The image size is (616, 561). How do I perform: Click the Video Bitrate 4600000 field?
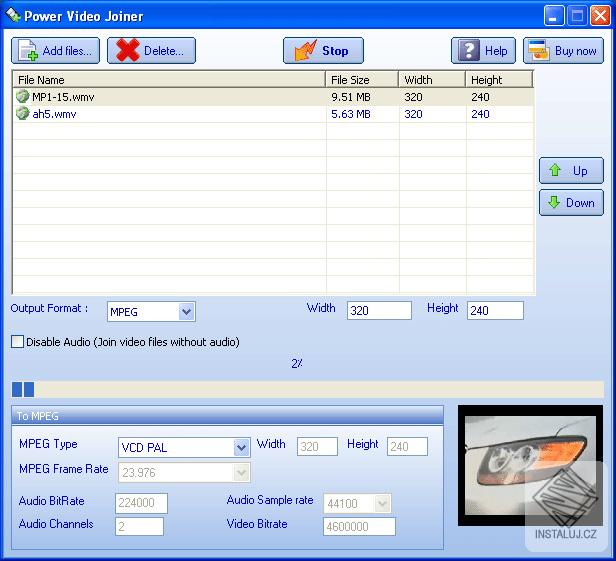pos(359,526)
